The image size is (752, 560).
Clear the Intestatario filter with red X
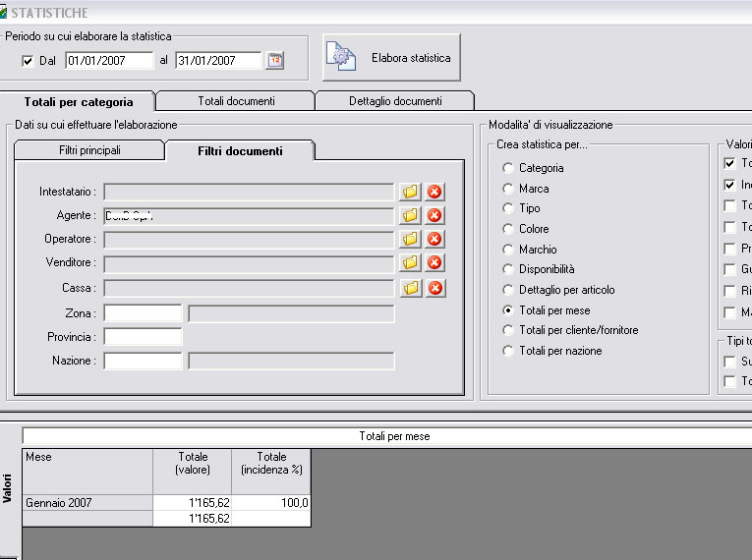(x=434, y=192)
